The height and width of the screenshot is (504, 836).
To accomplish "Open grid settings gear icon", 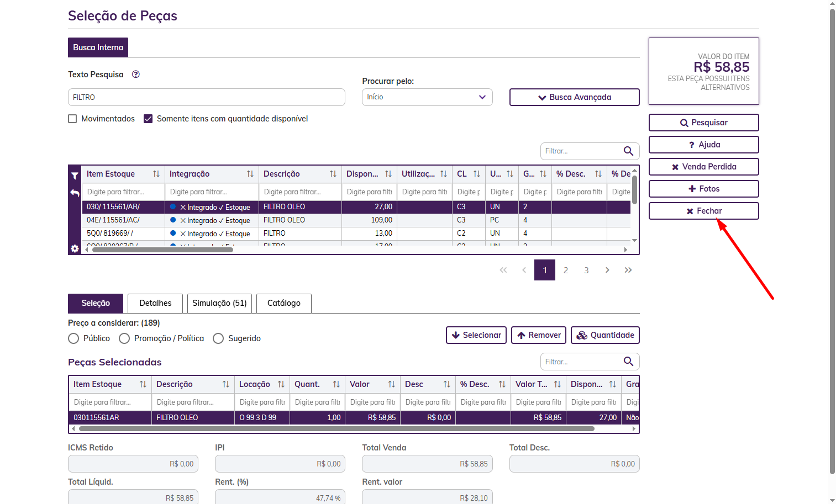I will click(75, 249).
